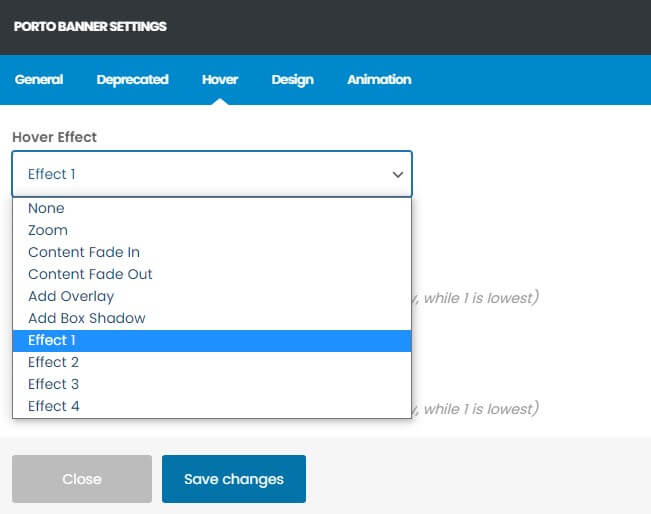Click the Hover Effect field label
This screenshot has height=514, width=651.
point(55,137)
